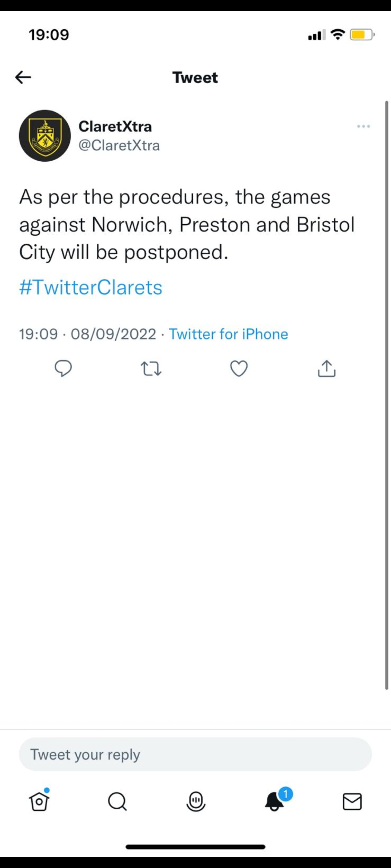Image resolution: width=391 pixels, height=868 pixels.
Task: Retweet this tweet
Action: [151, 368]
